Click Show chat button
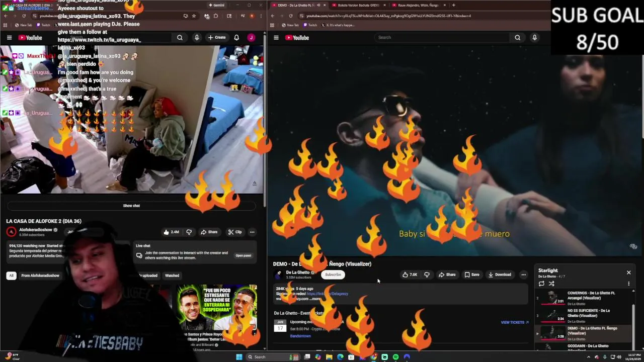 (x=131, y=206)
